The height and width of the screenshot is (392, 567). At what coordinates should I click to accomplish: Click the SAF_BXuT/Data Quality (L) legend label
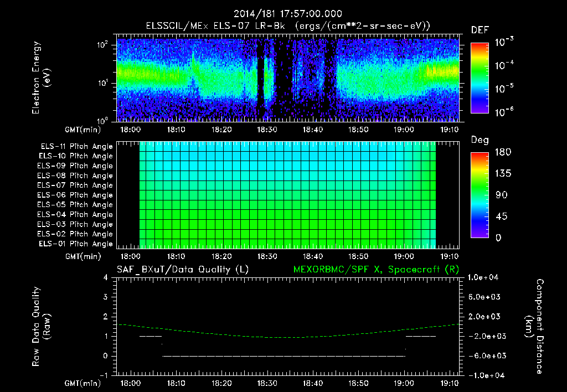click(183, 270)
